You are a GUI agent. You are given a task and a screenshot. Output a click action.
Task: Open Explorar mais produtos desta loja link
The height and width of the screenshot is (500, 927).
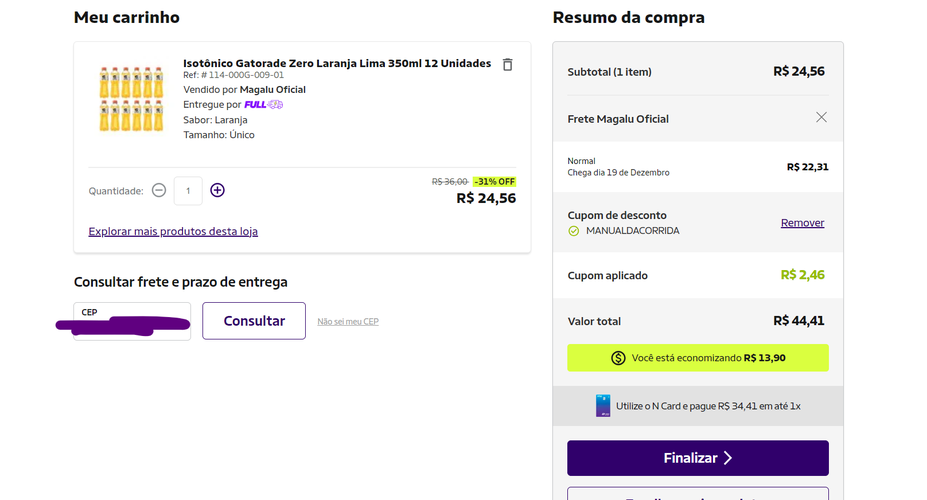click(173, 231)
